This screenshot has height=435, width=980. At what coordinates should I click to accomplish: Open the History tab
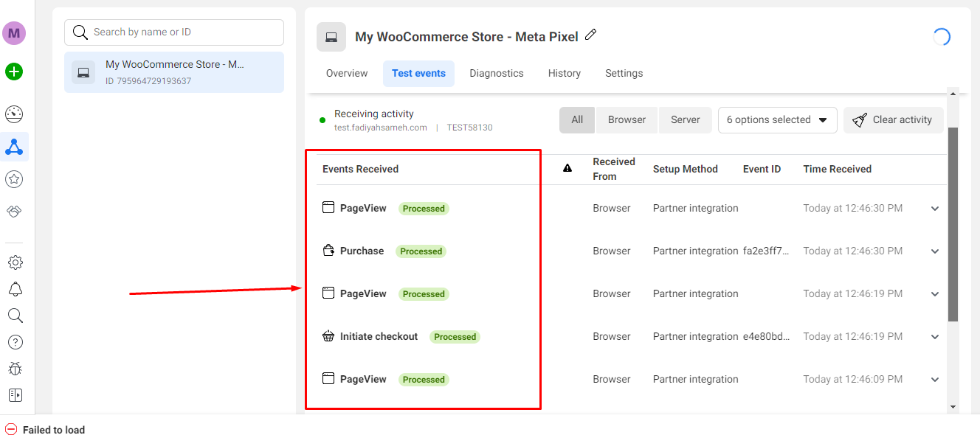tap(565, 73)
